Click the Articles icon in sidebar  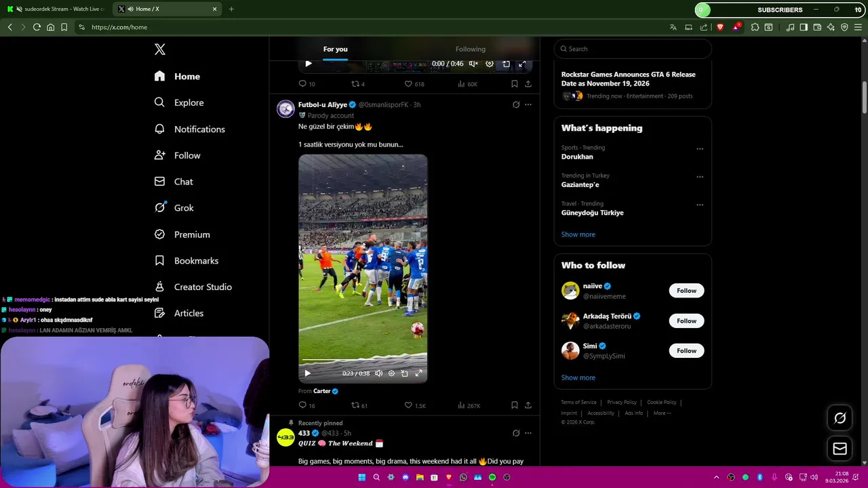click(159, 313)
